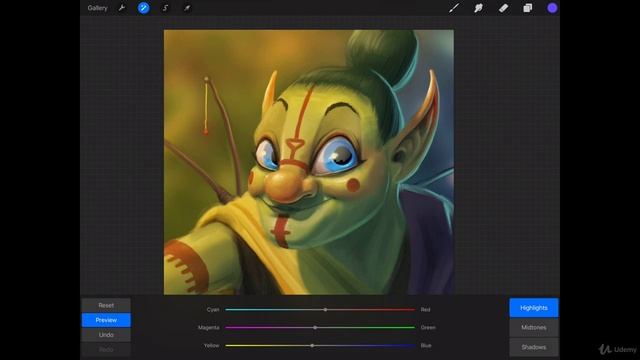Choose the Eraser tool

pyautogui.click(x=503, y=8)
